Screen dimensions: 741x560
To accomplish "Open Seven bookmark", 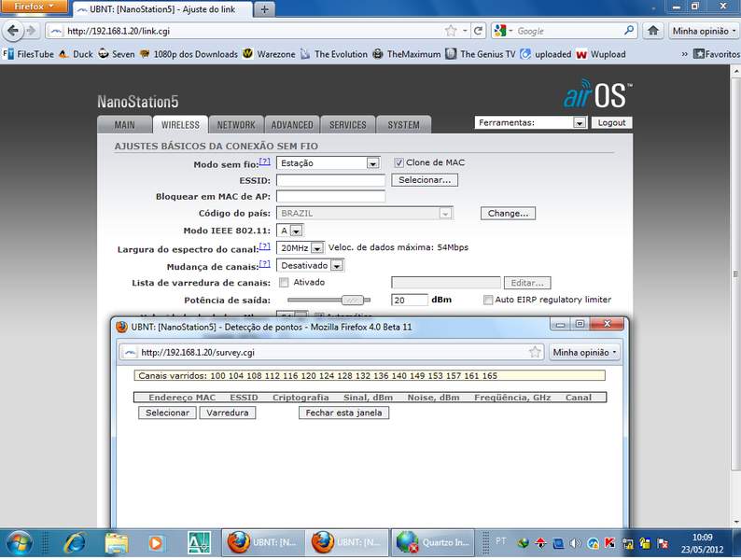I will [x=117, y=54].
